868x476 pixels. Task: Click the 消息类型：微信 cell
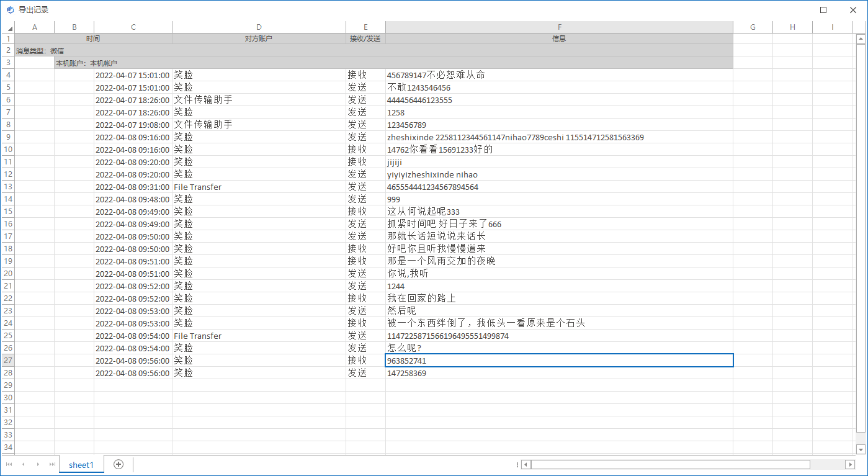tap(374, 50)
